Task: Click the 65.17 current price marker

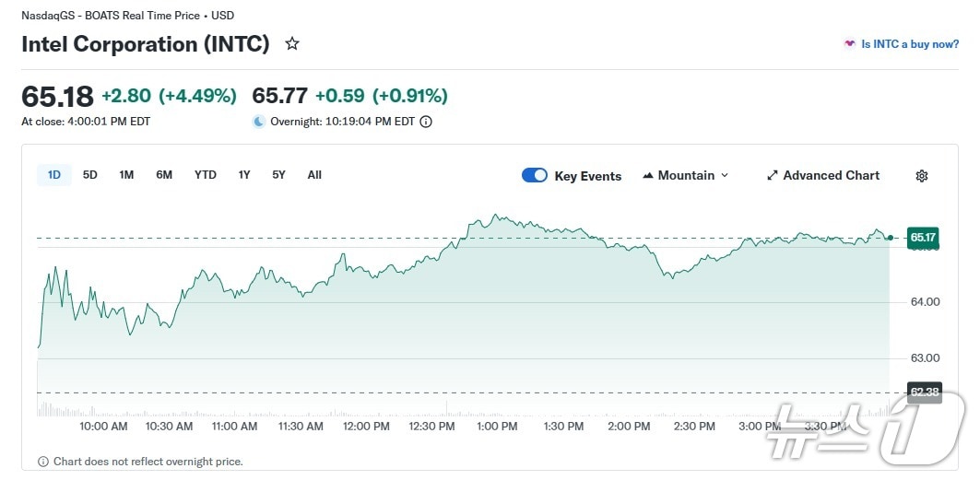Action: click(x=924, y=238)
